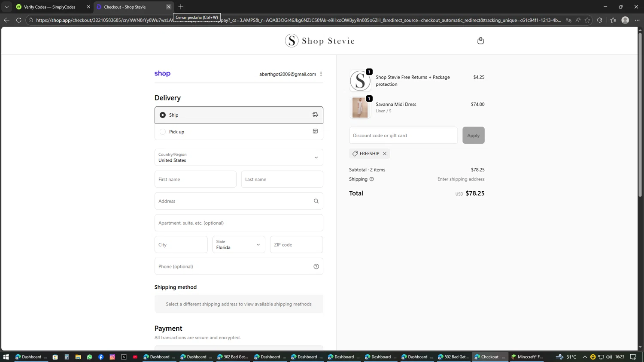Screen dimensions: 644x362
Task: Click the Package protection product thumbnail
Action: 360,81
